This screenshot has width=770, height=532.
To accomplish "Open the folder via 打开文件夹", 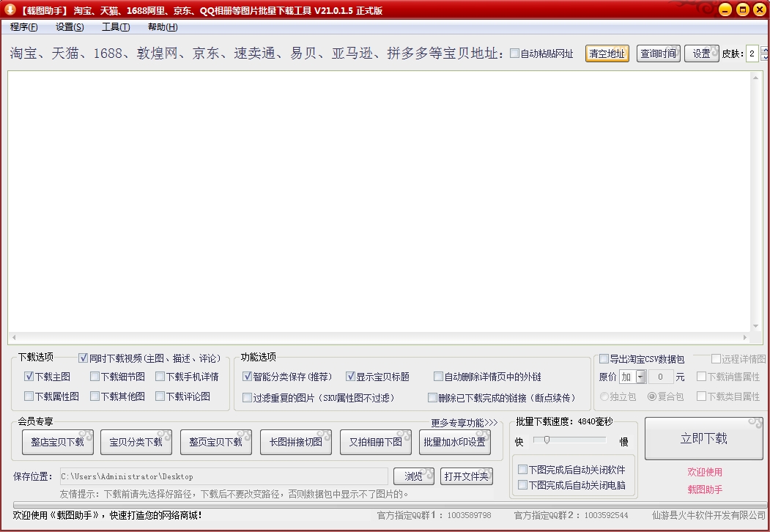I will click(x=467, y=476).
